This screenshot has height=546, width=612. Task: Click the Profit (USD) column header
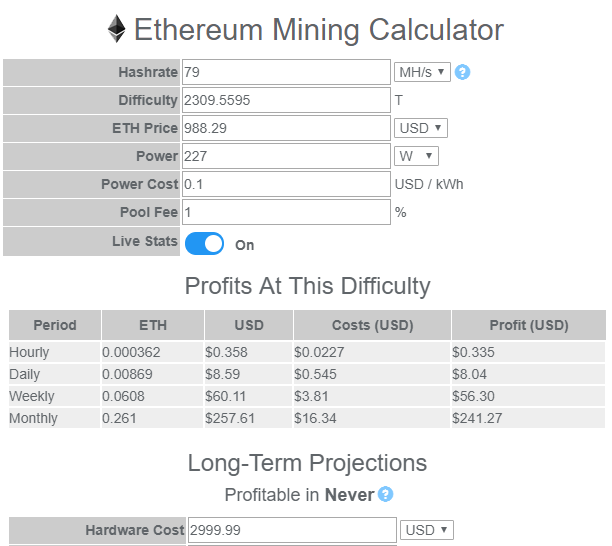[528, 325]
